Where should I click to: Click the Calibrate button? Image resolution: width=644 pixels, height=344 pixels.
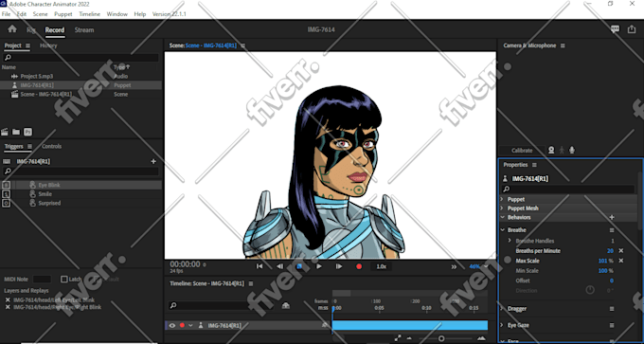(522, 151)
